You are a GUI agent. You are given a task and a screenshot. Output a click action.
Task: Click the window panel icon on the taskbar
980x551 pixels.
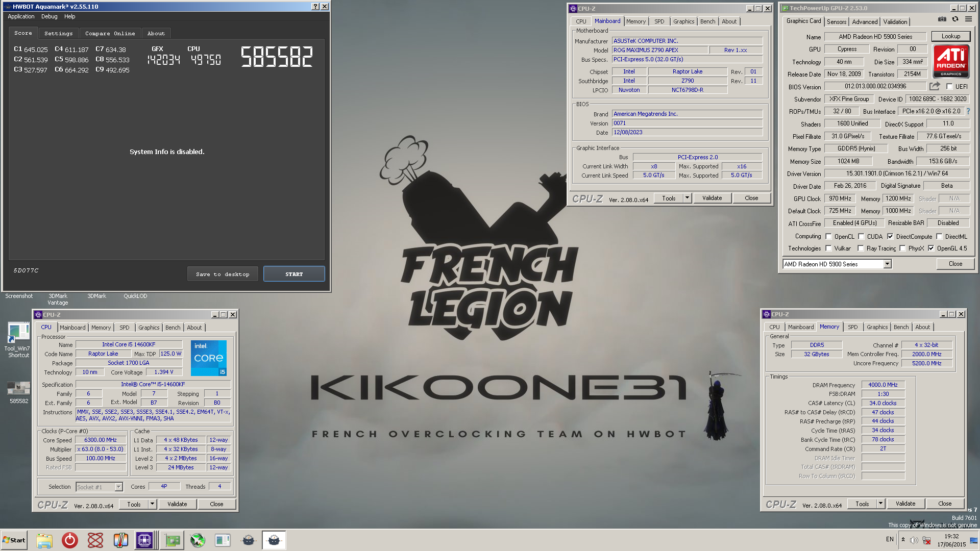coord(223,540)
